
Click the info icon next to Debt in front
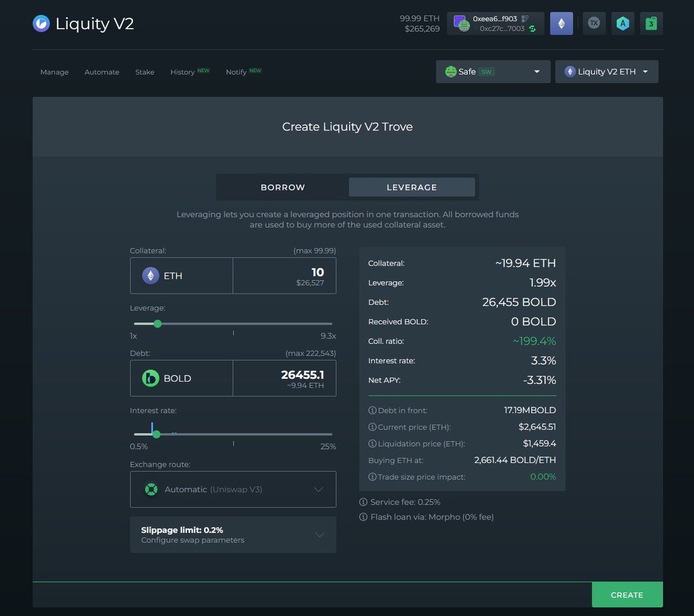pyautogui.click(x=372, y=410)
